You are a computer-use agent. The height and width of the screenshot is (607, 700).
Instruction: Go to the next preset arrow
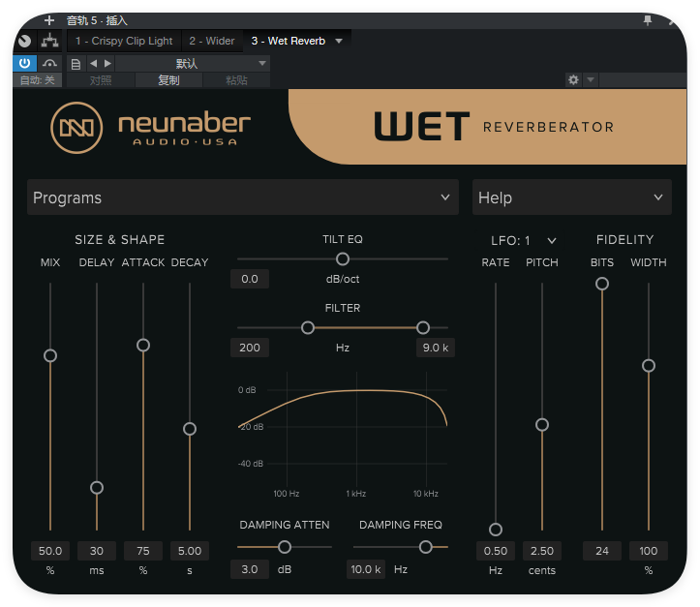[x=107, y=63]
